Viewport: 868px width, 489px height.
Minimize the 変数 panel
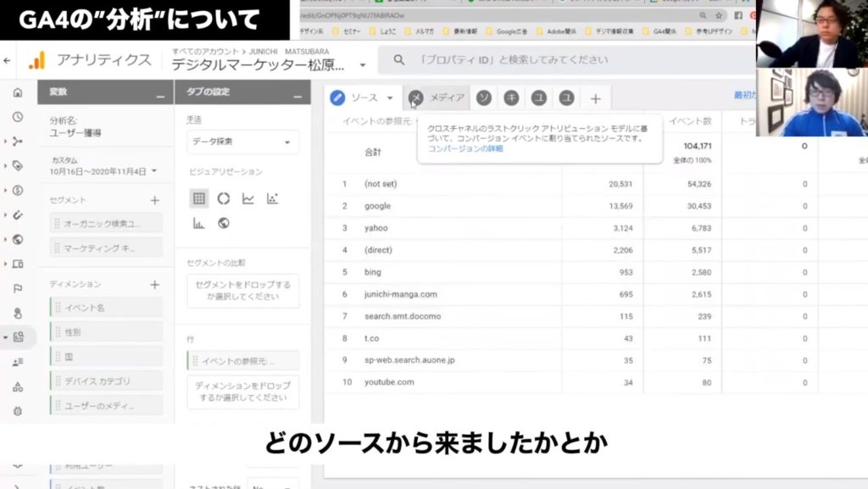pyautogui.click(x=160, y=97)
